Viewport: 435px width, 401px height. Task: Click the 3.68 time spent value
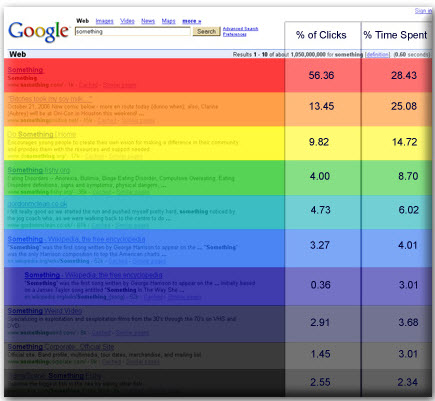click(x=408, y=322)
